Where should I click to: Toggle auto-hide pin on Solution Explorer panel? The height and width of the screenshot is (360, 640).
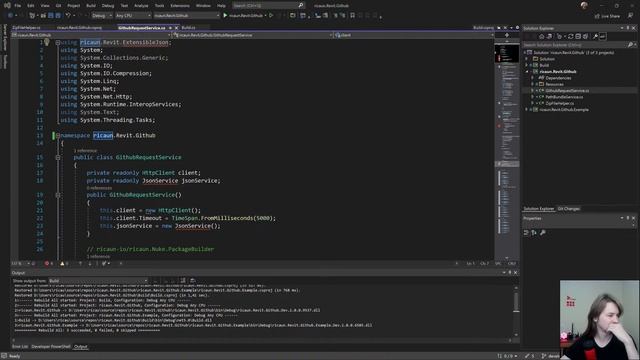pos(628,28)
